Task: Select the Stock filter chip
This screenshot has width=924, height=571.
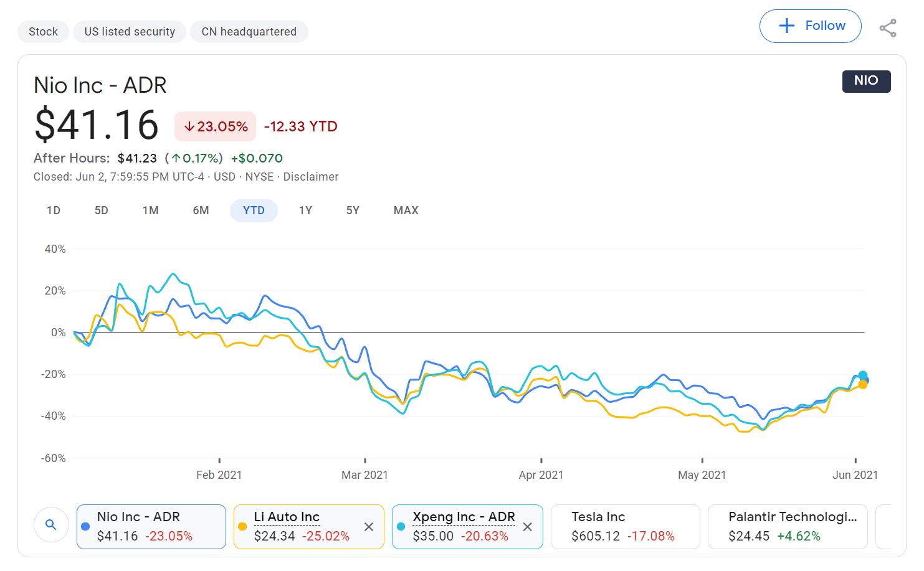Action: pos(42,31)
